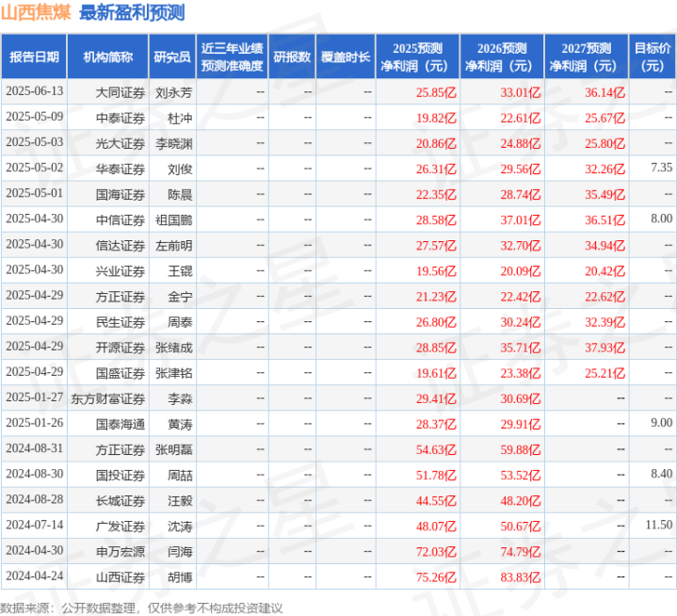Click the date 2025-06-13
This screenshot has height=616, width=677.
(x=35, y=91)
